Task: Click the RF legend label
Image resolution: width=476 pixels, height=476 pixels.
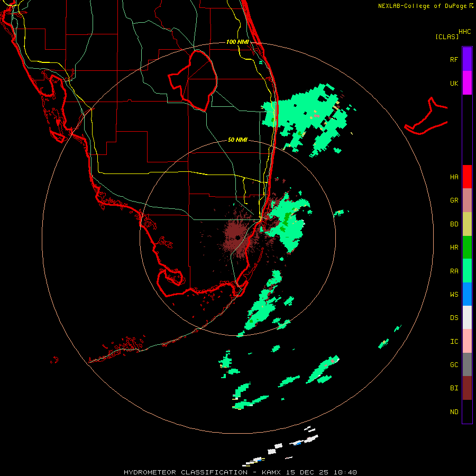Action: pyautogui.click(x=454, y=59)
